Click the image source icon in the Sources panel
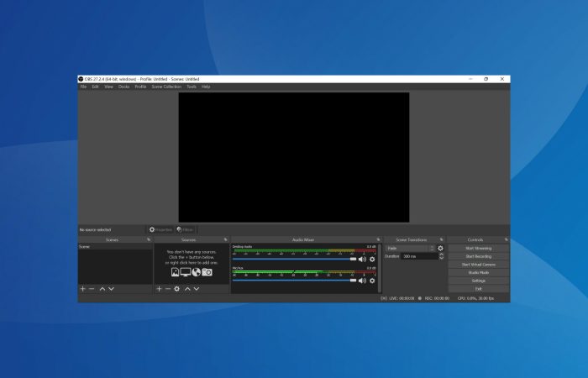588x378 pixels. coord(175,272)
